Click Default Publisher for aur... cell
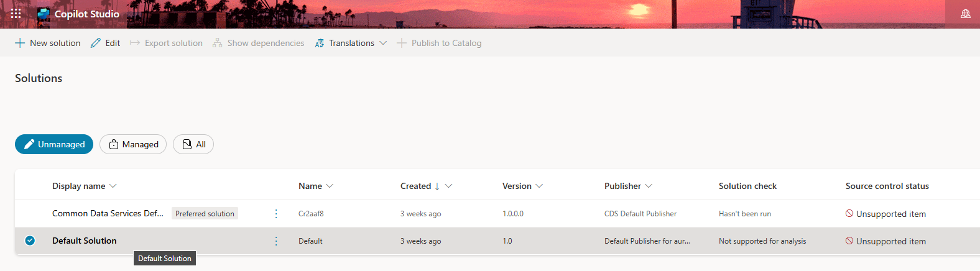This screenshot has height=271, width=980. (x=647, y=241)
